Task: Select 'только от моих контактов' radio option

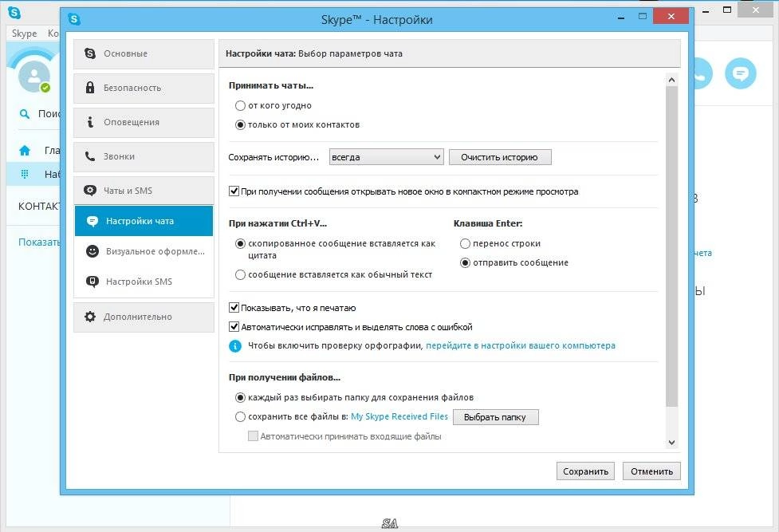Action: click(241, 124)
